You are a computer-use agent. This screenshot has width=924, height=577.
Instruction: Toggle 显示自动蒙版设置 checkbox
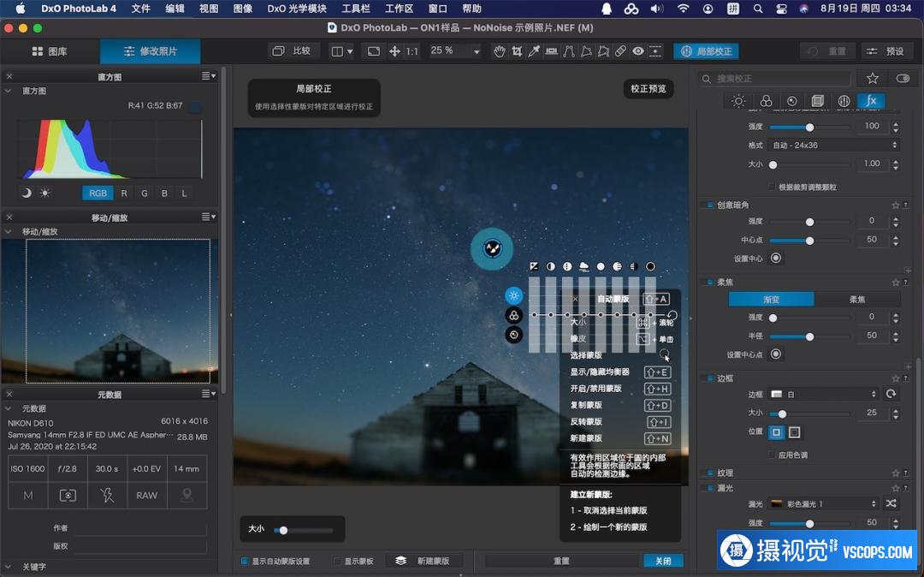[244, 561]
